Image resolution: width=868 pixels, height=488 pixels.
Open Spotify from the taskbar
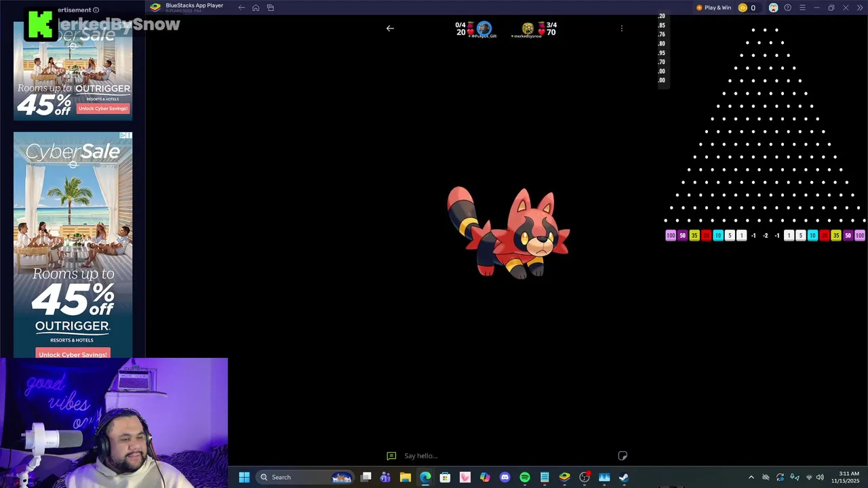[525, 477]
